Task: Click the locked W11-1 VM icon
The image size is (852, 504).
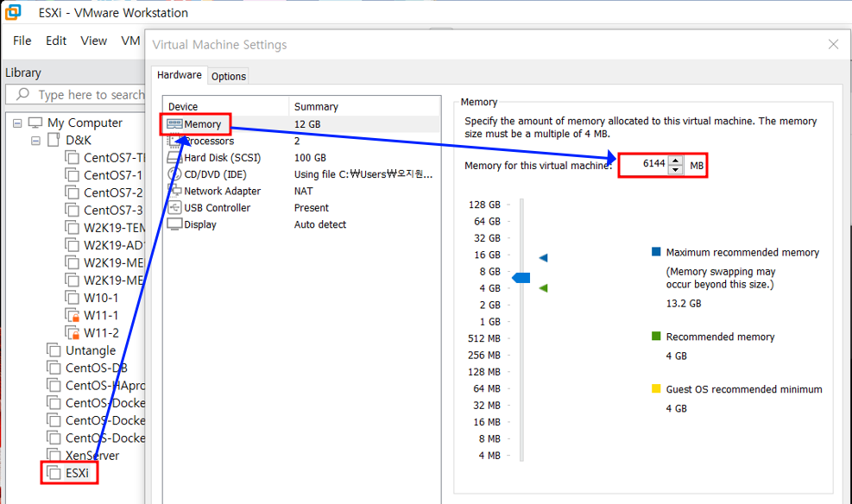Action: [x=72, y=315]
